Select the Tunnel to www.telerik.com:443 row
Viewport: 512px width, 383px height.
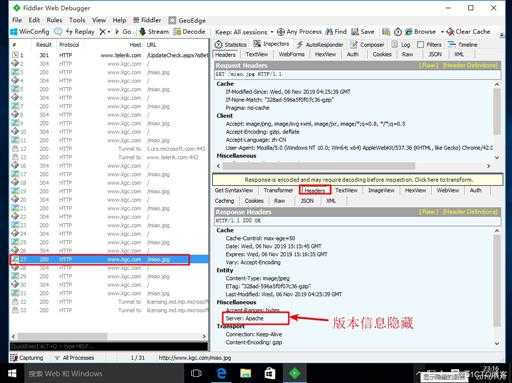(110, 157)
